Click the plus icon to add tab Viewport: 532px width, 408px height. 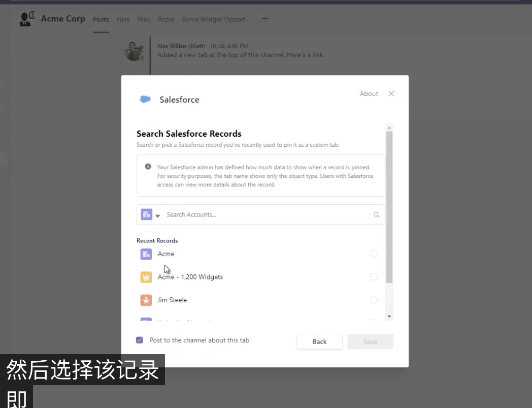[265, 19]
